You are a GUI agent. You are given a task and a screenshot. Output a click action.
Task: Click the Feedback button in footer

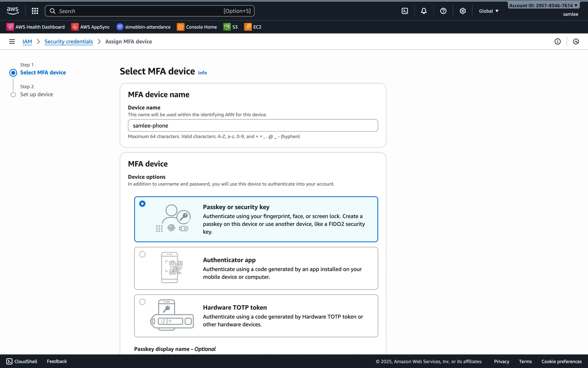(57, 361)
